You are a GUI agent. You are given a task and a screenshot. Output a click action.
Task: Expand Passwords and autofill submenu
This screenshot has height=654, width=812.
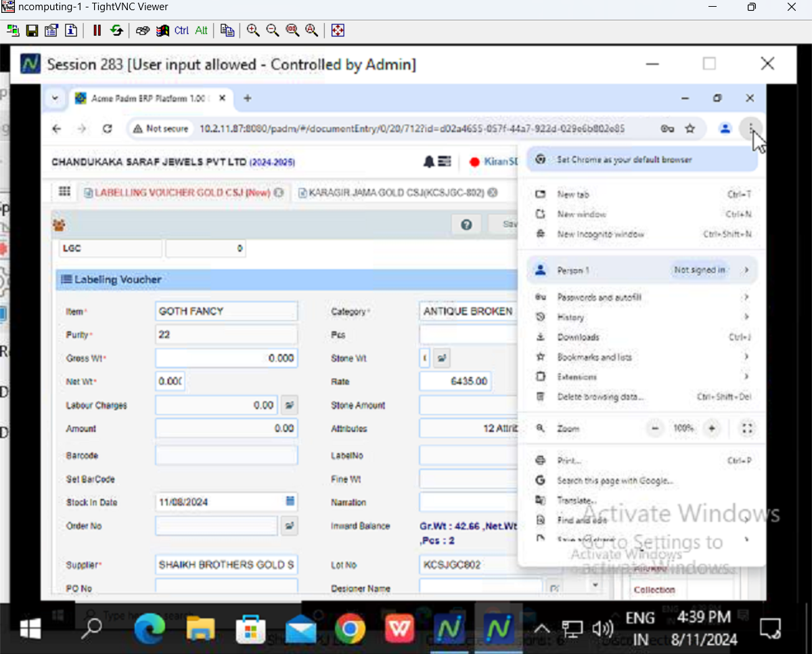[643, 297]
